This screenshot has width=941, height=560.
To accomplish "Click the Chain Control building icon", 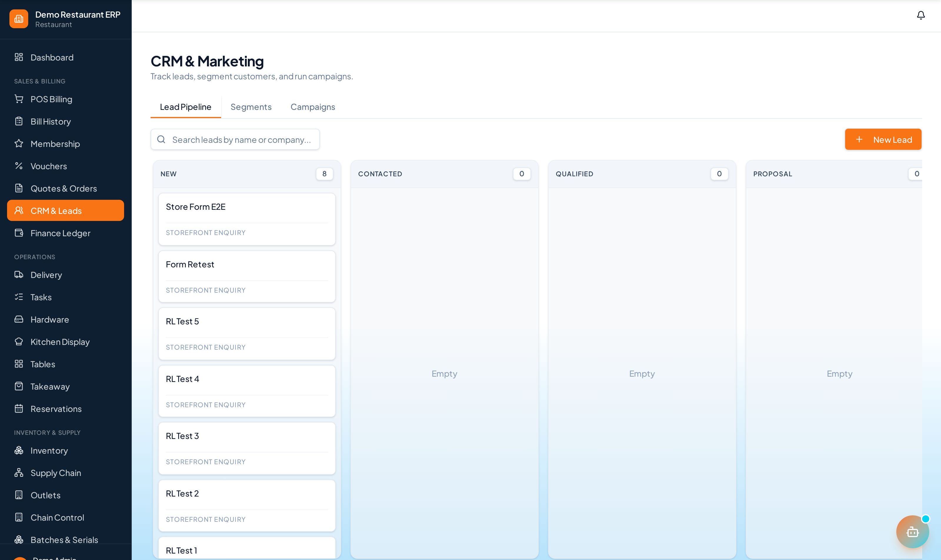I will [19, 517].
